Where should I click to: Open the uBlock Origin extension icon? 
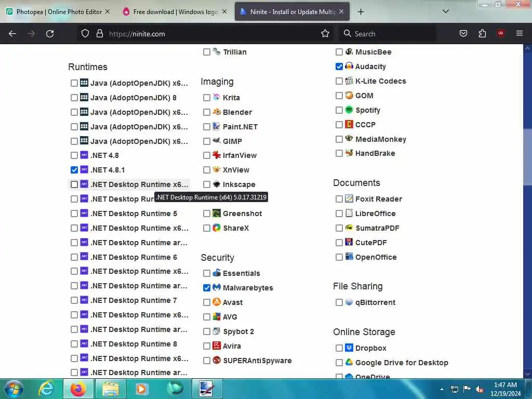coord(501,33)
